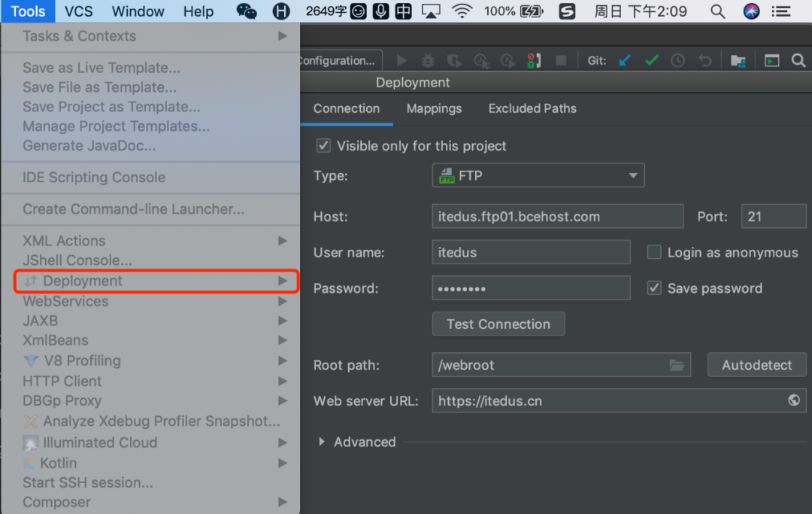Open the Type dropdown showing FTP
Screen dimensions: 812x514
tap(538, 176)
